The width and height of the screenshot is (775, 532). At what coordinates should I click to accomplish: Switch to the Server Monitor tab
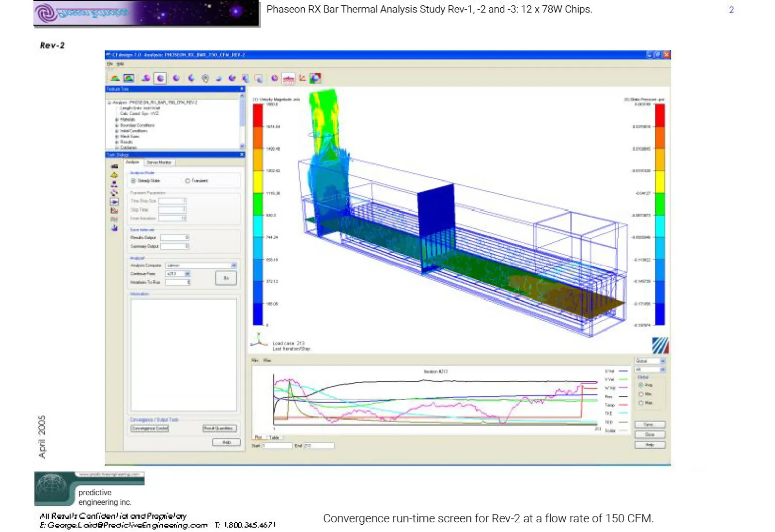(x=159, y=162)
